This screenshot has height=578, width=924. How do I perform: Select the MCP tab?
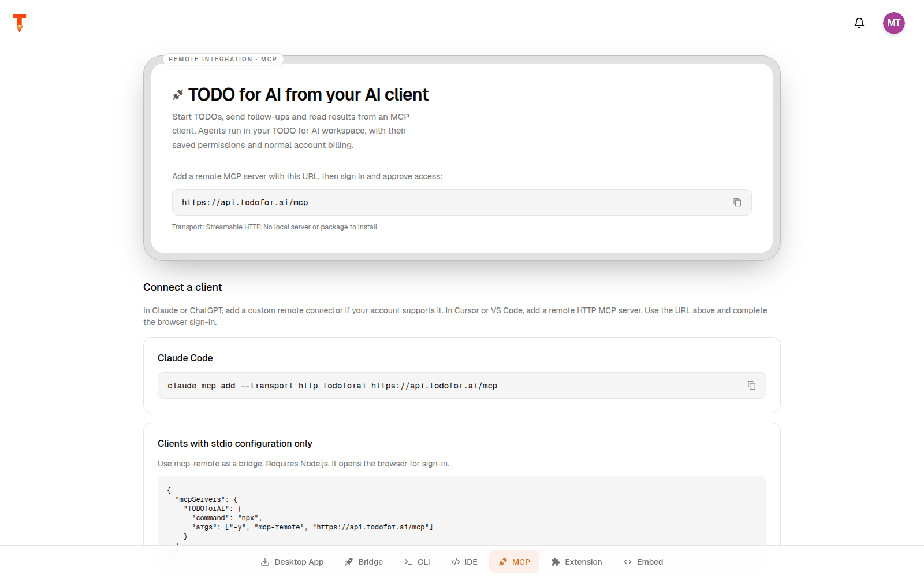[515, 562]
